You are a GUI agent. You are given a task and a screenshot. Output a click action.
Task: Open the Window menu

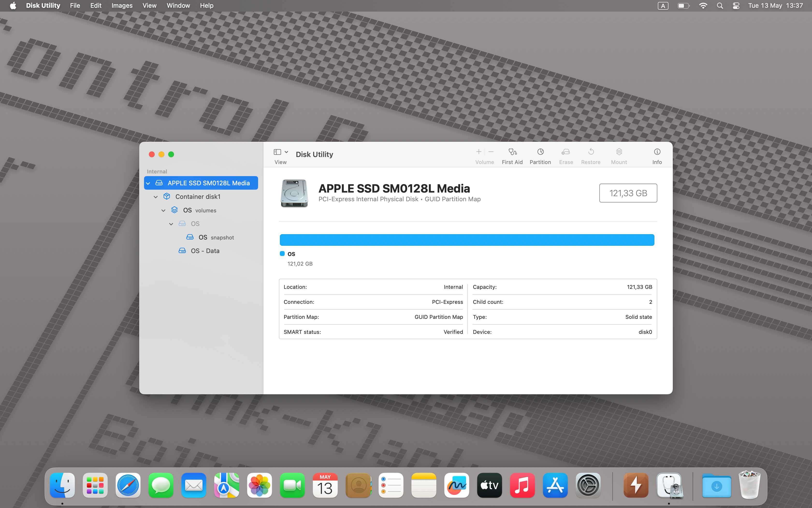click(x=178, y=6)
